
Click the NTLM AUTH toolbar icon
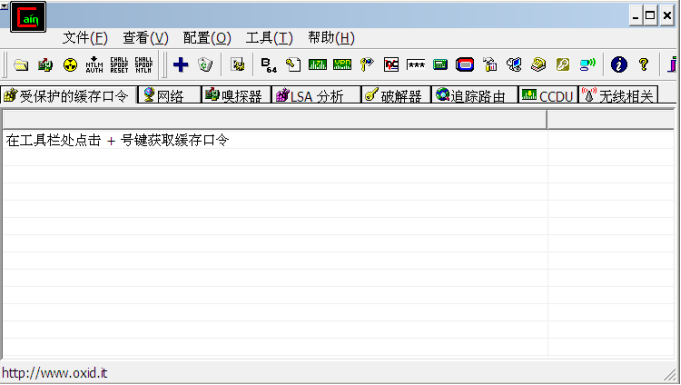(x=94, y=65)
